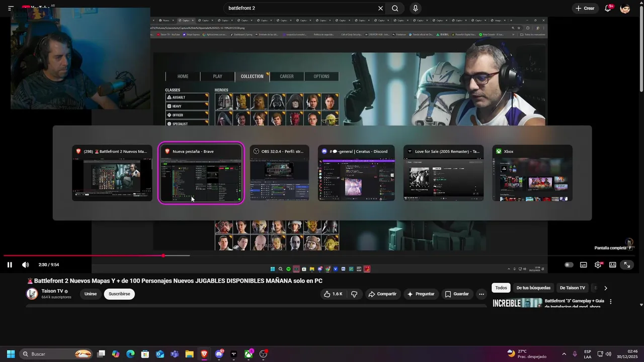The image size is (644, 362).
Task: Select the Todos filter chip
Action: pos(501,288)
